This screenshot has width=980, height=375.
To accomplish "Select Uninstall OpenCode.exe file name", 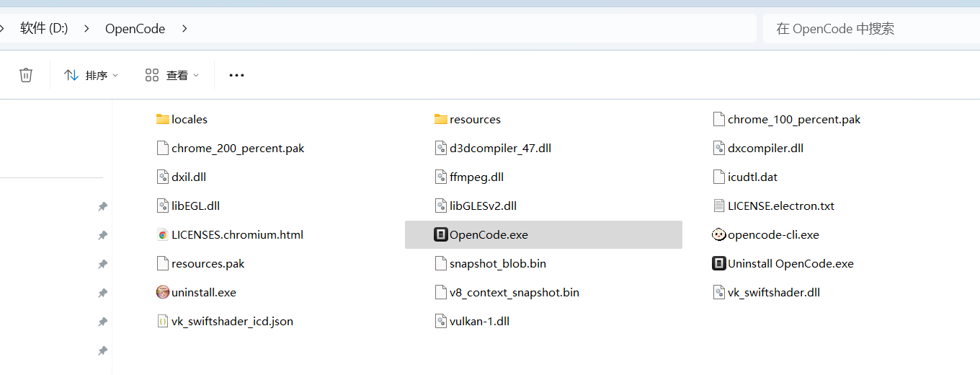I will click(x=790, y=263).
